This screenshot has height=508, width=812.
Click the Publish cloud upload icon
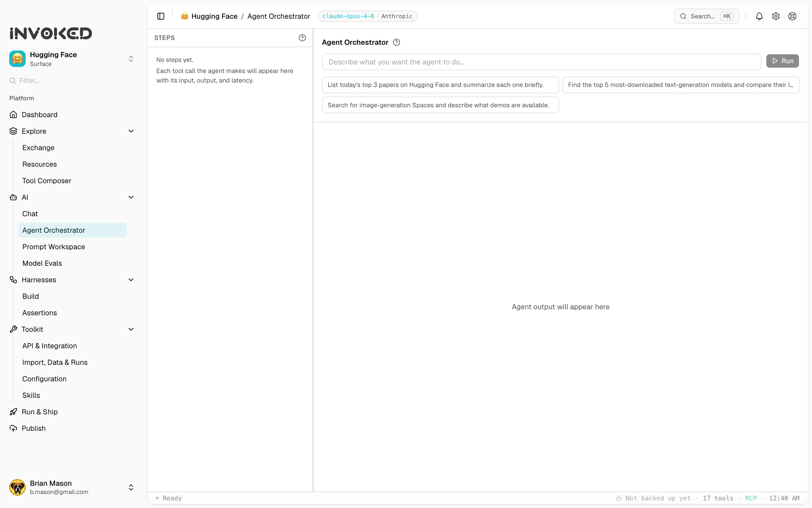point(13,428)
